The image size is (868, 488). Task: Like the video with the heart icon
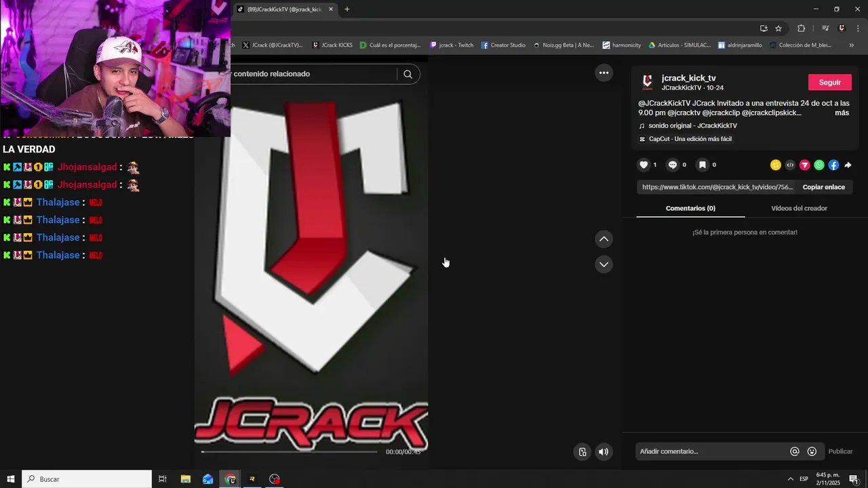(644, 165)
